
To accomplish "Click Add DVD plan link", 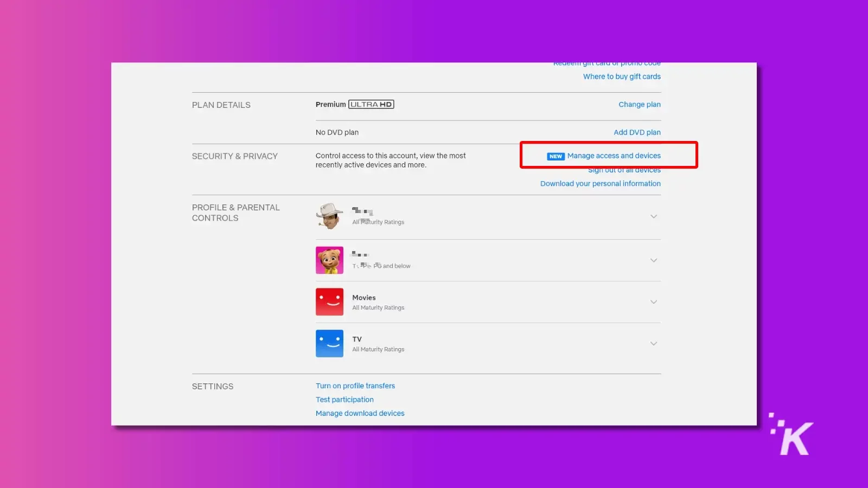I will tap(637, 132).
